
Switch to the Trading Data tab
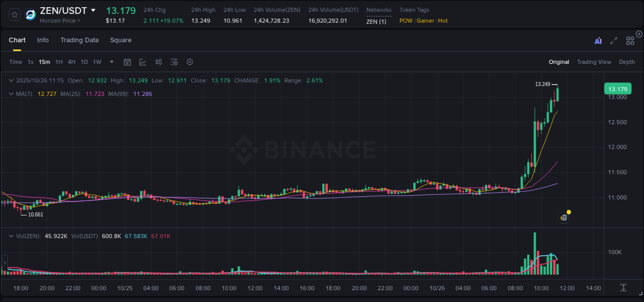click(79, 40)
